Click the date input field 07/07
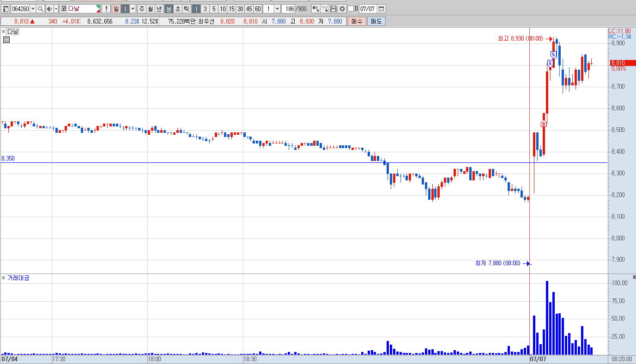The image size is (636, 364). (368, 9)
